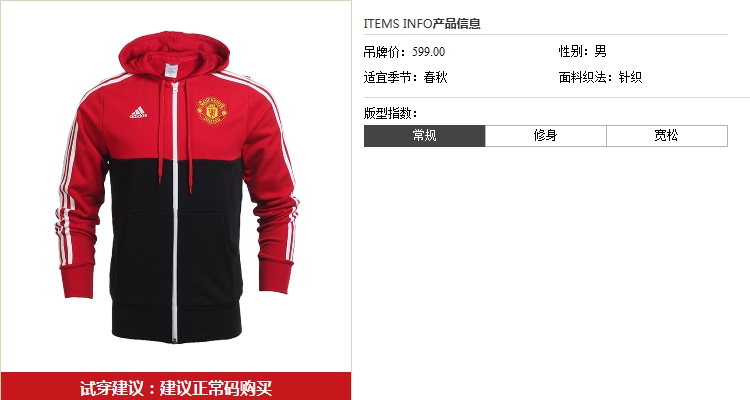Click the 性别：男 gender label
This screenshot has height=400, width=750.
(x=583, y=51)
